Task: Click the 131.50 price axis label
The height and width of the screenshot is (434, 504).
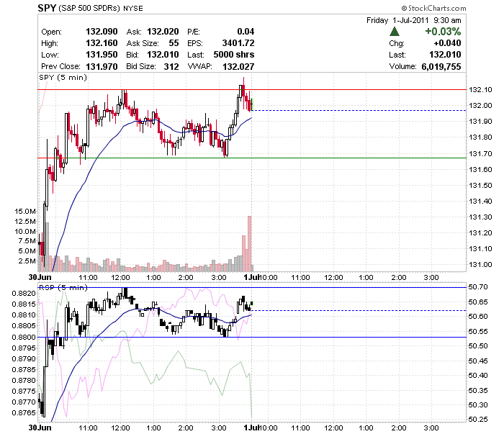Action: click(x=480, y=186)
